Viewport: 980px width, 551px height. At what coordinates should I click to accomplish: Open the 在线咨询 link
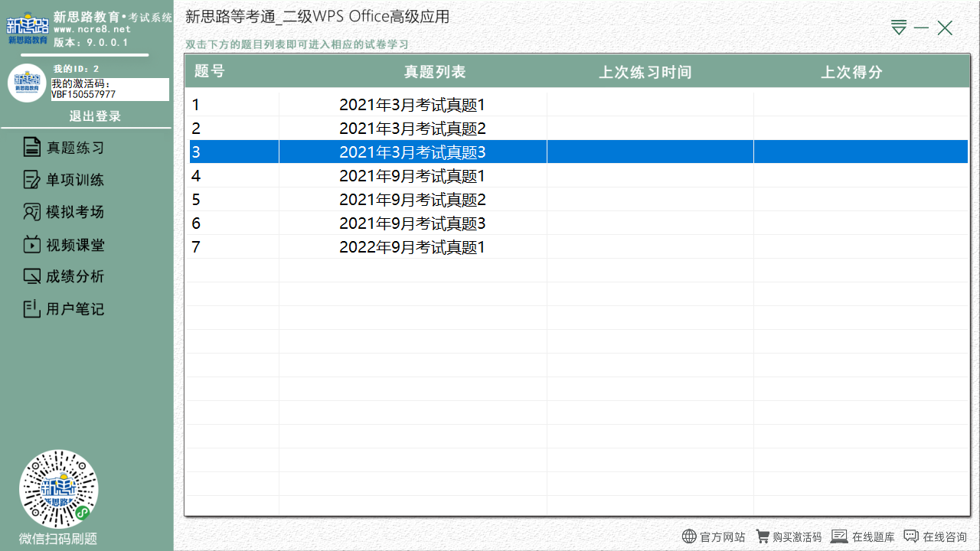tap(945, 537)
